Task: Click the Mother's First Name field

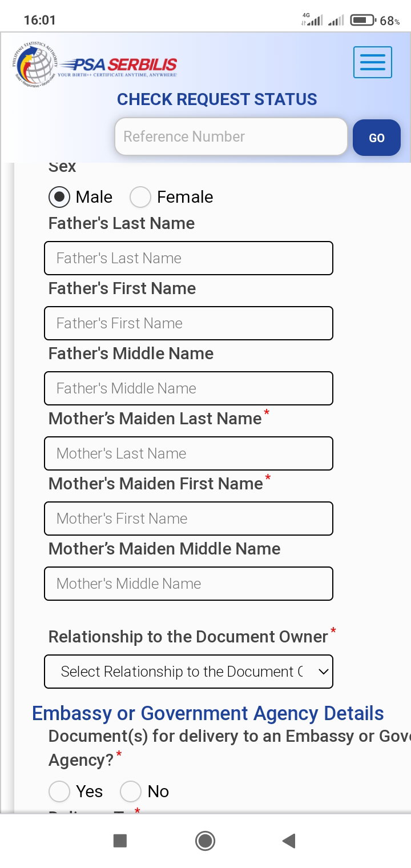Action: (188, 519)
